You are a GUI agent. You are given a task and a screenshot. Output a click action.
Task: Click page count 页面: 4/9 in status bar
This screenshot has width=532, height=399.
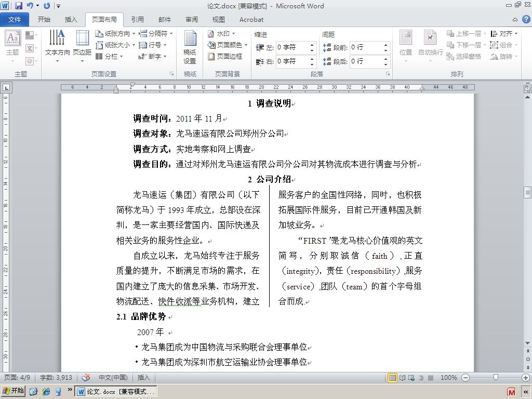tap(17, 378)
